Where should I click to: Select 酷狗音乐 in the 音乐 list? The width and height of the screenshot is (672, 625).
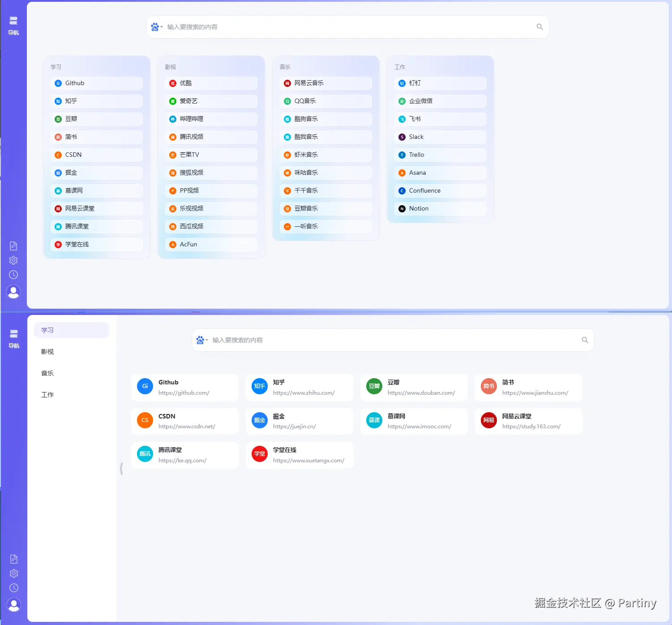point(326,119)
